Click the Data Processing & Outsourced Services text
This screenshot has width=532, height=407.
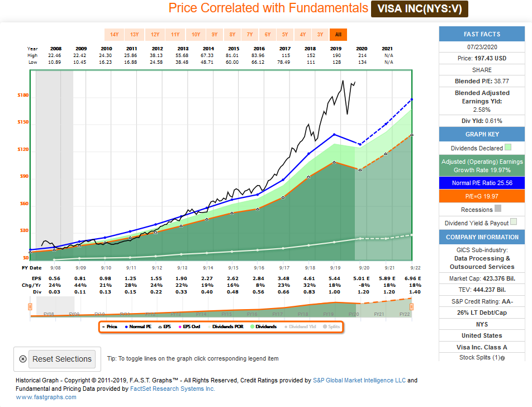coord(482,262)
